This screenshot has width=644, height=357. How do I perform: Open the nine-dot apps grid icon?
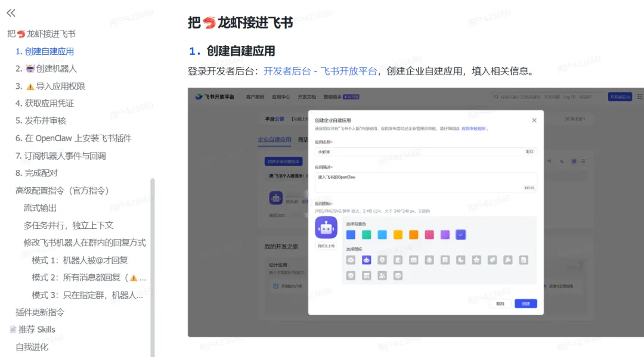click(x=639, y=97)
